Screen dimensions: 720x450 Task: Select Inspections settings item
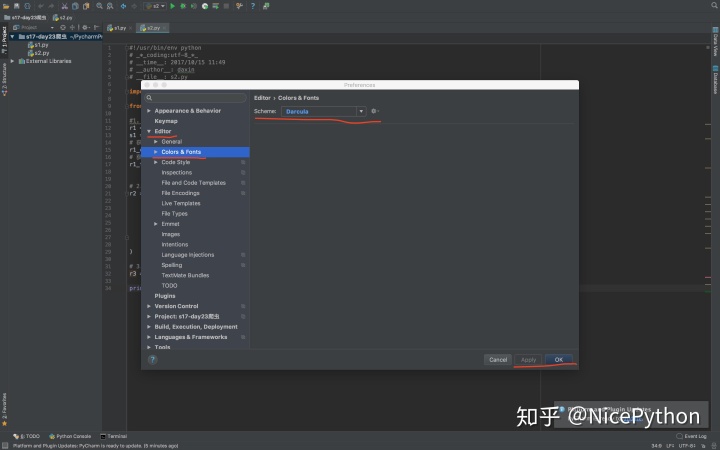tap(177, 173)
